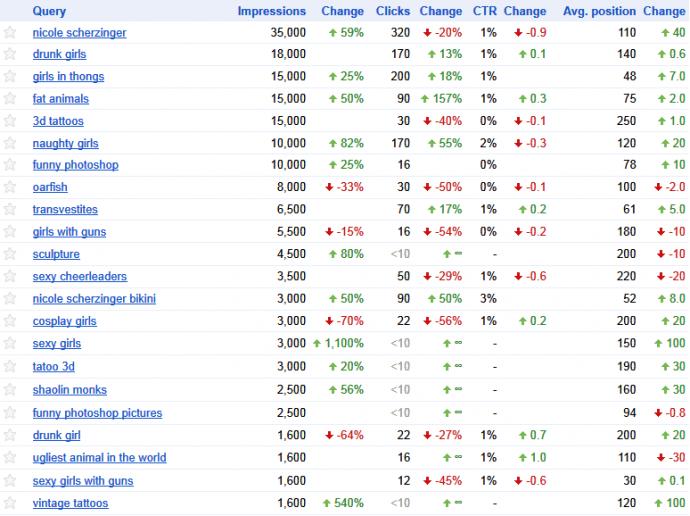Star the oarfish query
Screen dimensions: 690x516
[x=10, y=187]
